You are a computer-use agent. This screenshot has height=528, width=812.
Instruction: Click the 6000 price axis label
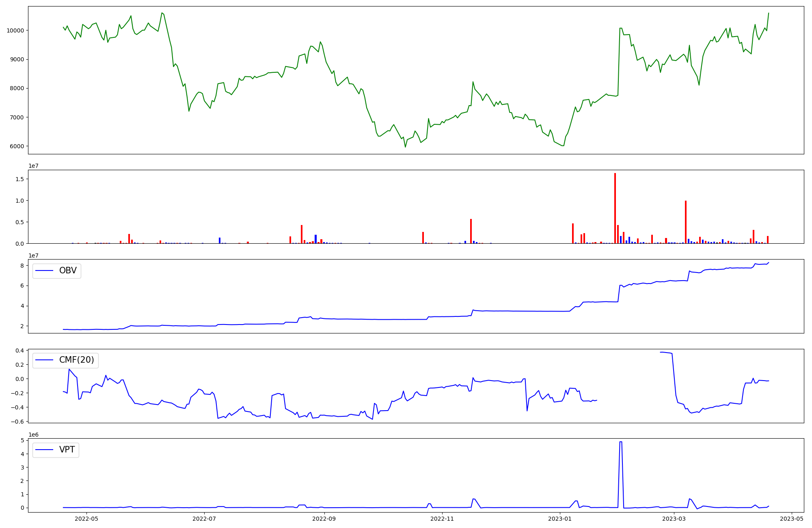pyautogui.click(x=17, y=146)
